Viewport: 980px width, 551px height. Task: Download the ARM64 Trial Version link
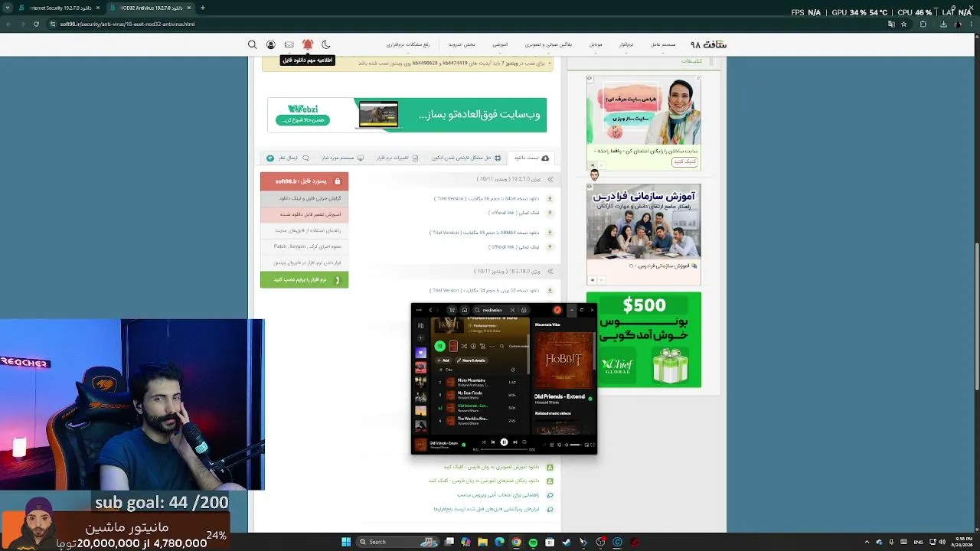point(484,233)
